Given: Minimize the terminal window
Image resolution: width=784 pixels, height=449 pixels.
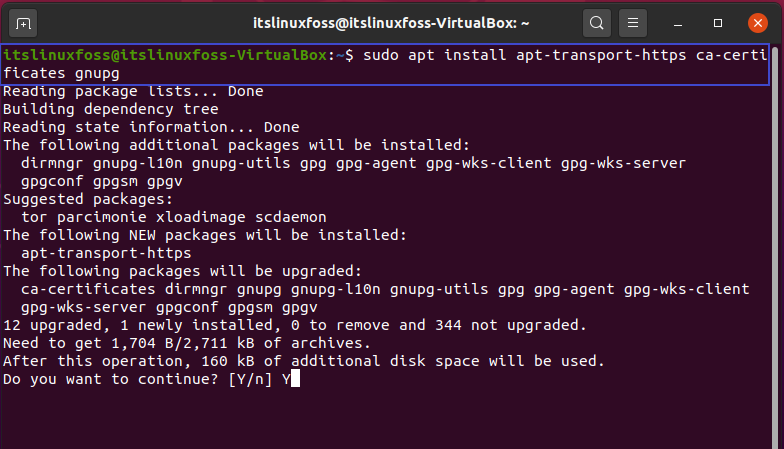Looking at the screenshot, I should click(x=678, y=23).
